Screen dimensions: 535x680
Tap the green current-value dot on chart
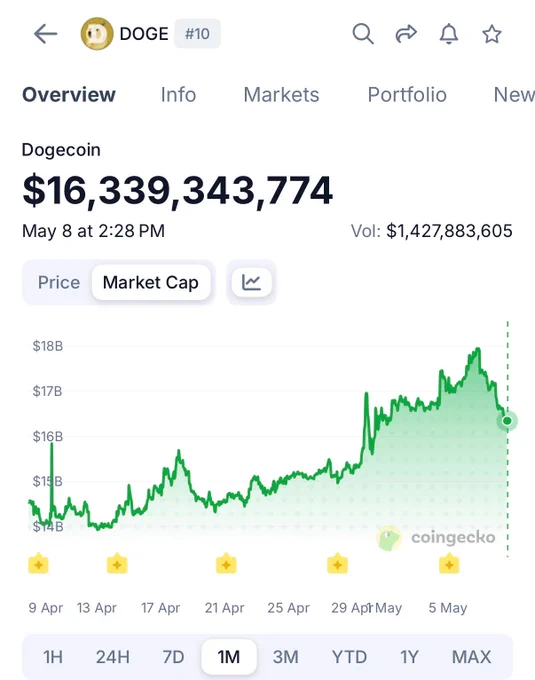507,421
